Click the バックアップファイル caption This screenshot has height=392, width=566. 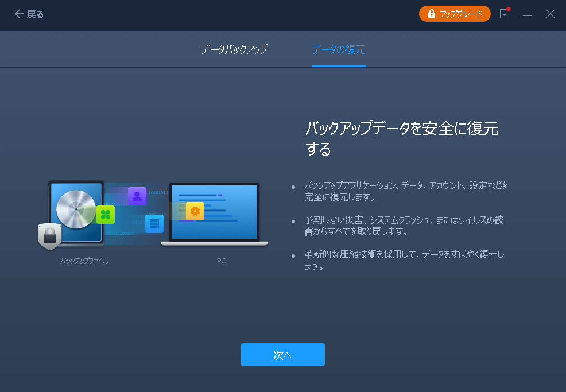tap(84, 261)
